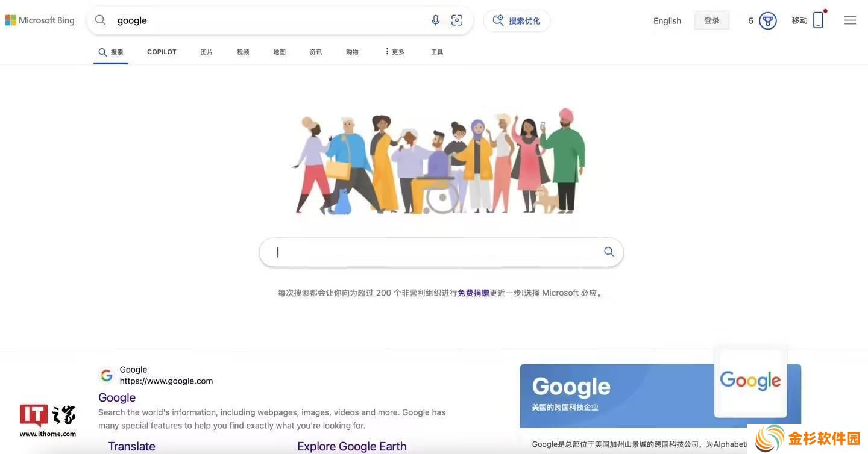Screen dimensions: 868x454
Task: Open the mobile phone icon
Action: tap(818, 20)
